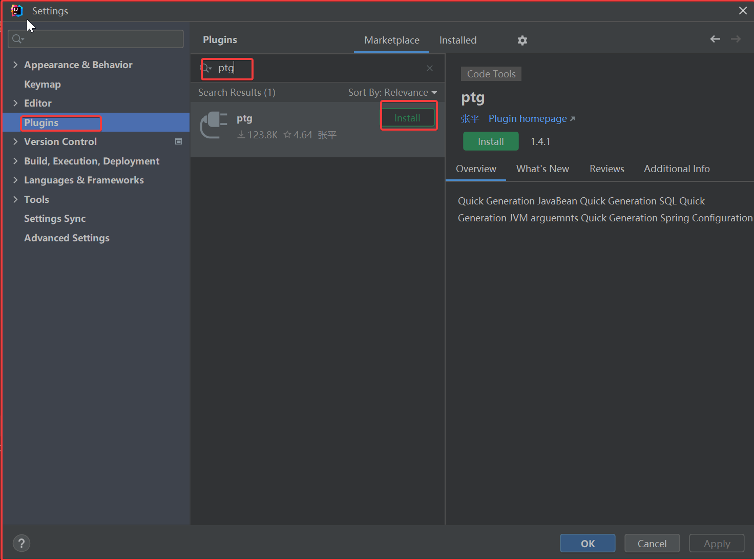Click the 123.8K downloads count
Viewport: 754px width, 560px height.
[x=257, y=135]
